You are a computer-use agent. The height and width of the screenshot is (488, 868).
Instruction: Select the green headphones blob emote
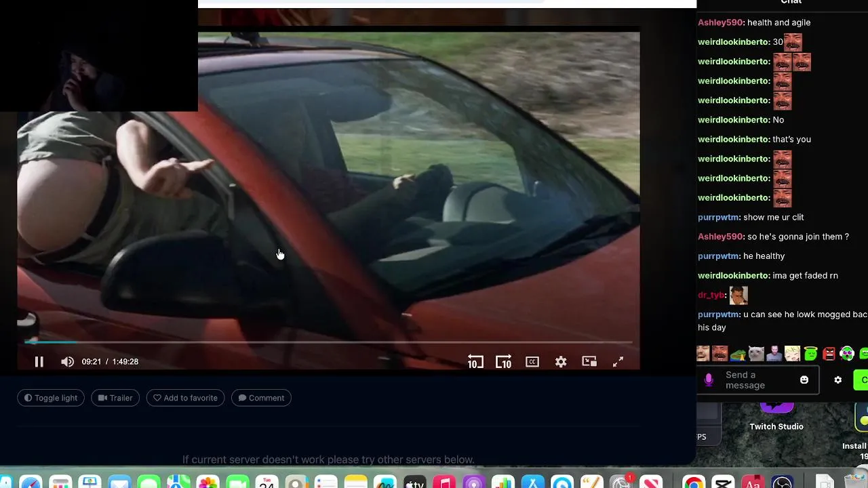click(847, 354)
